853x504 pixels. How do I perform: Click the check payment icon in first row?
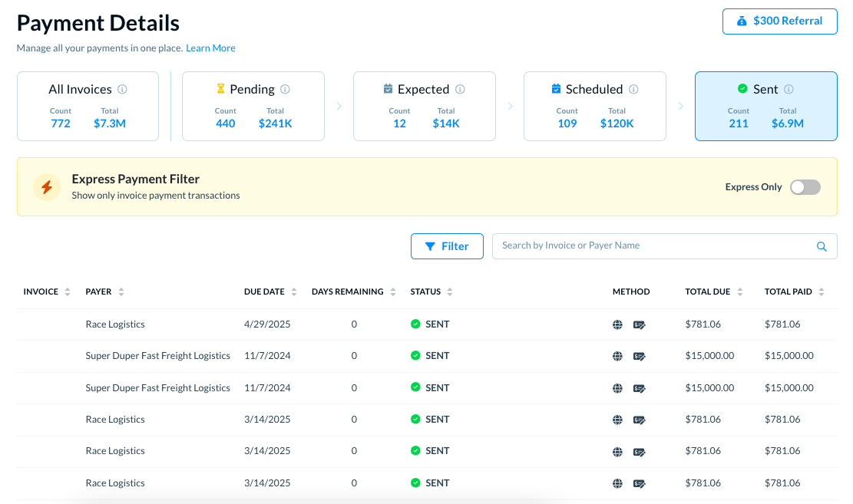point(639,324)
